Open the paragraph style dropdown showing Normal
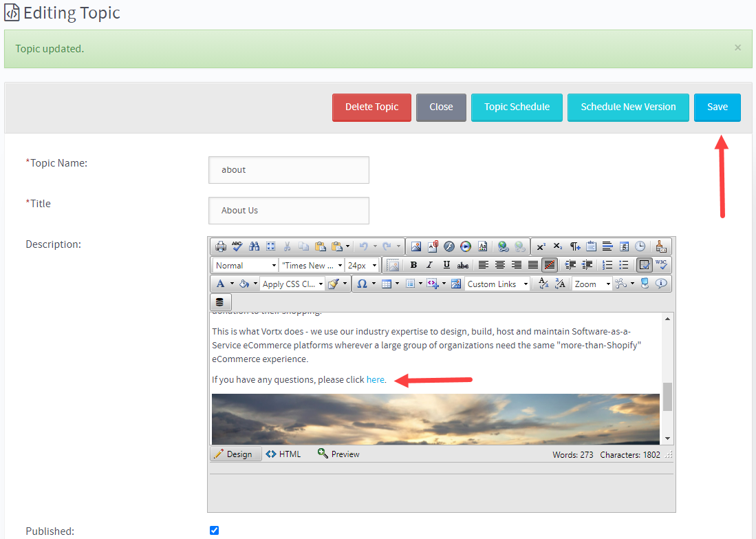 (x=244, y=264)
